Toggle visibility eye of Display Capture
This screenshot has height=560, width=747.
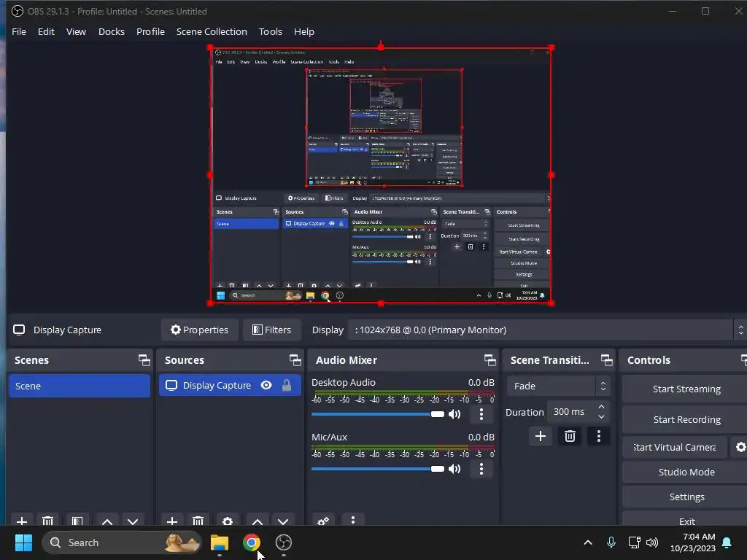point(266,385)
